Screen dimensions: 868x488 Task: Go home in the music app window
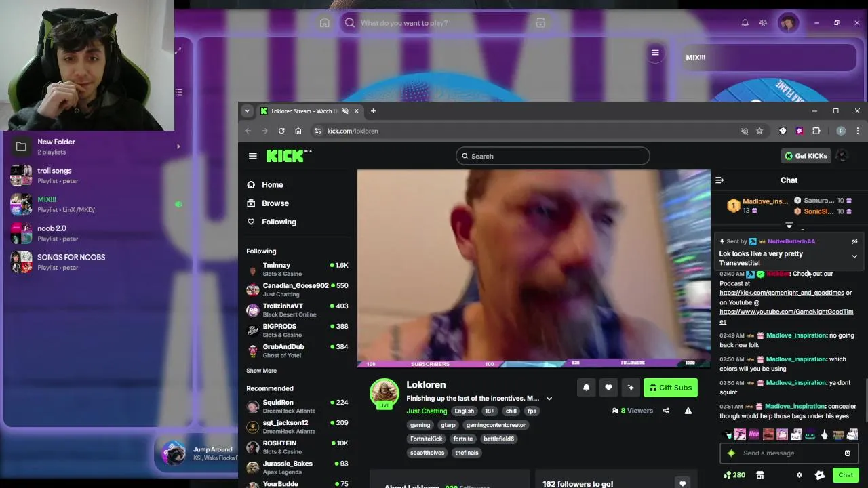pyautogui.click(x=324, y=23)
